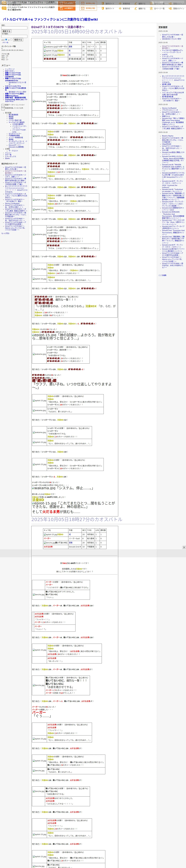Image resolution: width=186 pixels, height=868 pixels.
Task: Click もっと見る under recent pages
Action: [5, 233]
